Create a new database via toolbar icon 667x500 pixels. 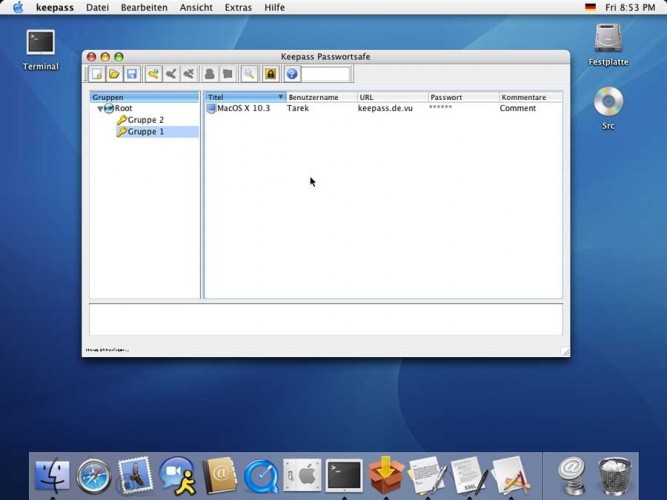(x=97, y=74)
